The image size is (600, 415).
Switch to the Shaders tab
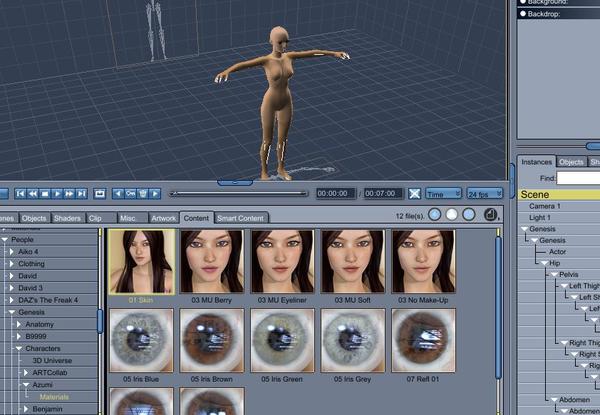coord(67,218)
